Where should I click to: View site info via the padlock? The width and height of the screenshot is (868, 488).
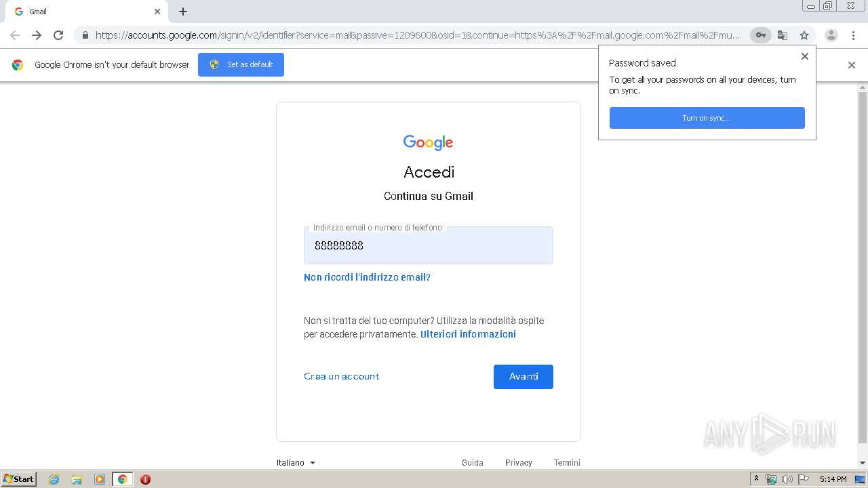point(85,35)
